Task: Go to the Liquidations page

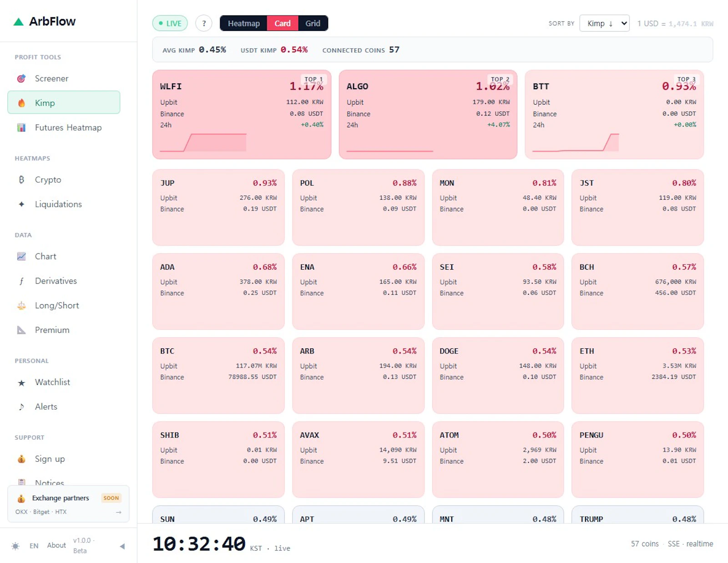Action: click(x=64, y=204)
